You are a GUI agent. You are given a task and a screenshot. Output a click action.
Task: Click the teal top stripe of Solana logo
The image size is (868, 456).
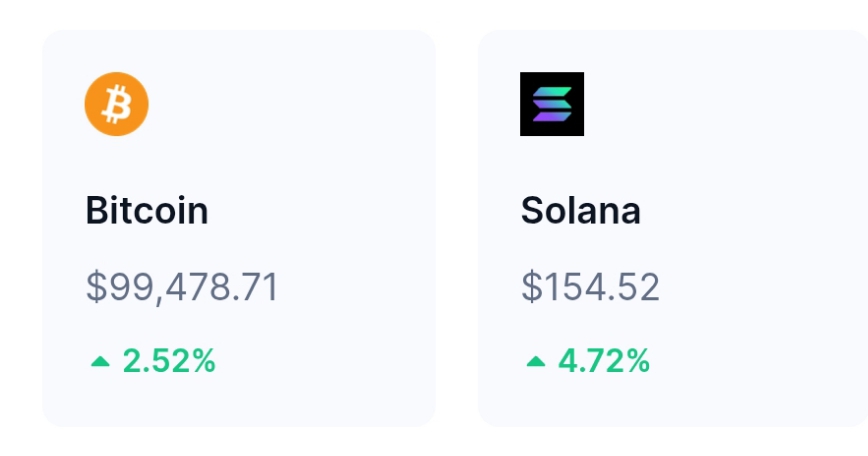point(552,92)
